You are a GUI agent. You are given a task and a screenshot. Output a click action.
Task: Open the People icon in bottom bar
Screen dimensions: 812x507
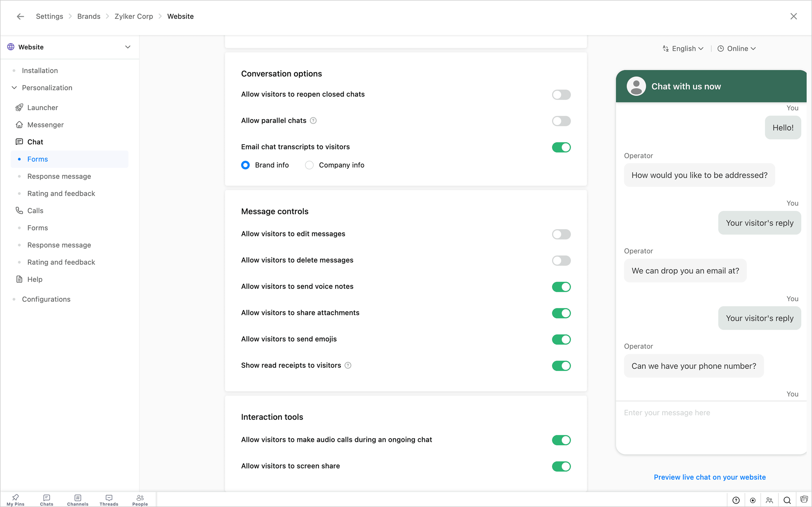[x=140, y=500]
